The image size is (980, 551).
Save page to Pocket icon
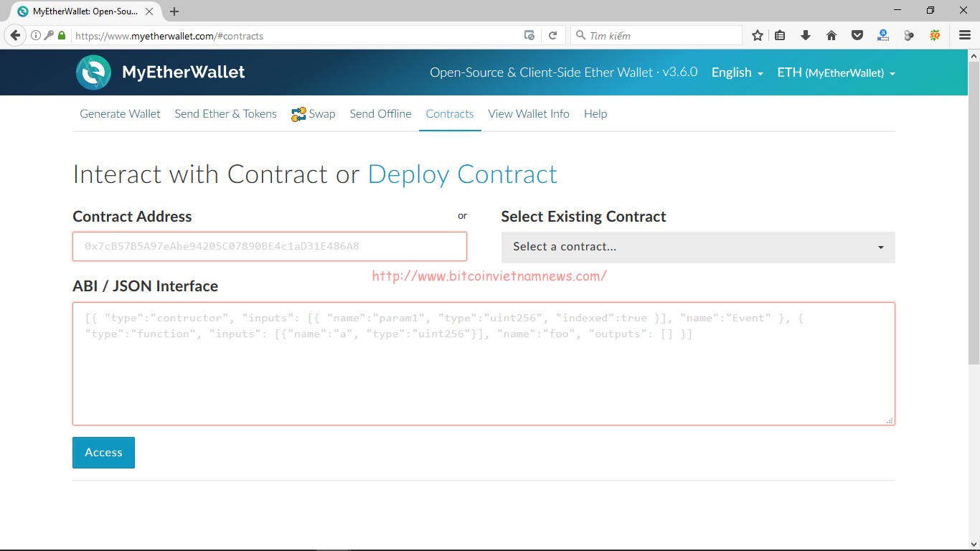pos(857,35)
